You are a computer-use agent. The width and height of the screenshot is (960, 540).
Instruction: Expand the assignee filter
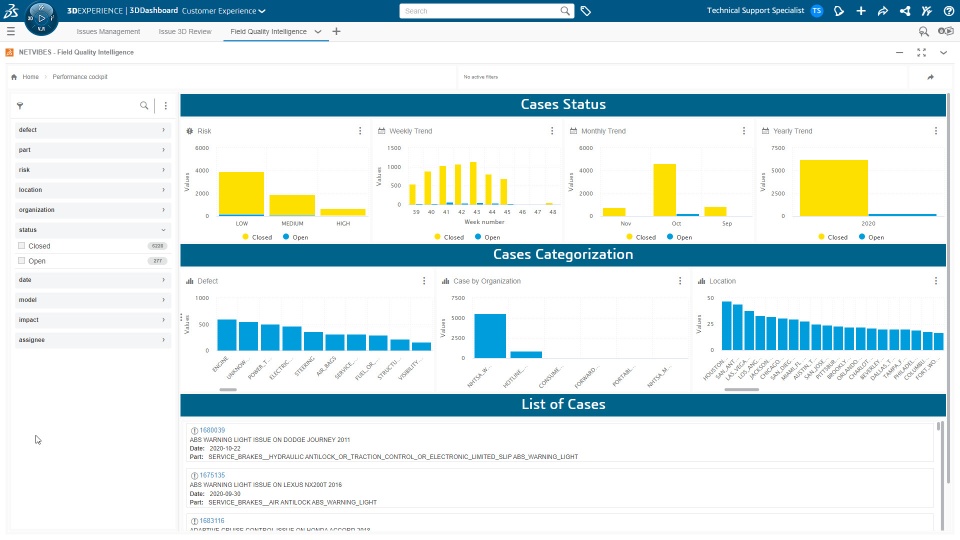pos(92,340)
